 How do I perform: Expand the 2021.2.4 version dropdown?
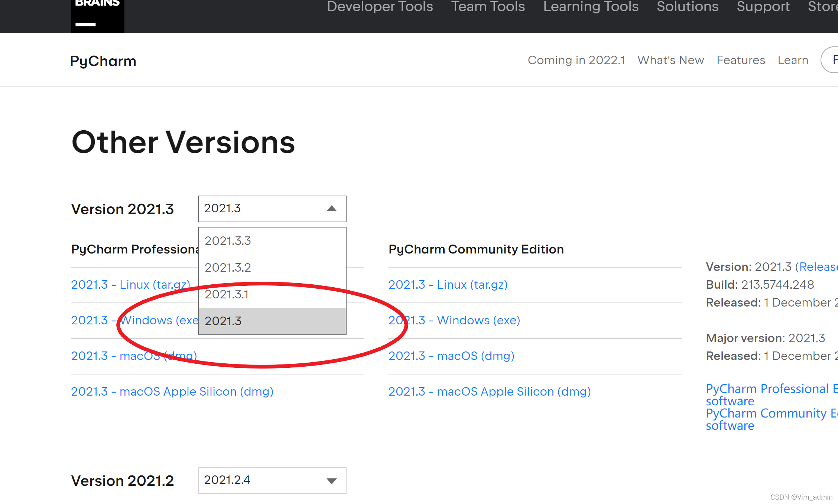[x=331, y=481]
